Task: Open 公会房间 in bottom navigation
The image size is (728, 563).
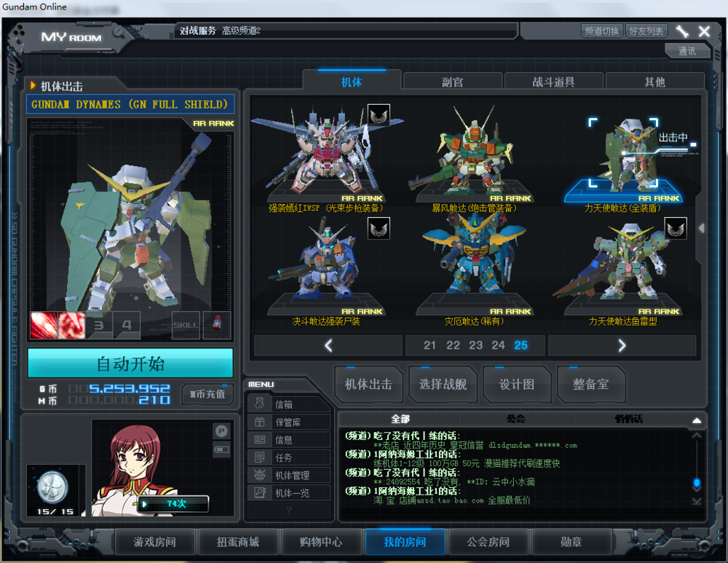Action: [488, 542]
